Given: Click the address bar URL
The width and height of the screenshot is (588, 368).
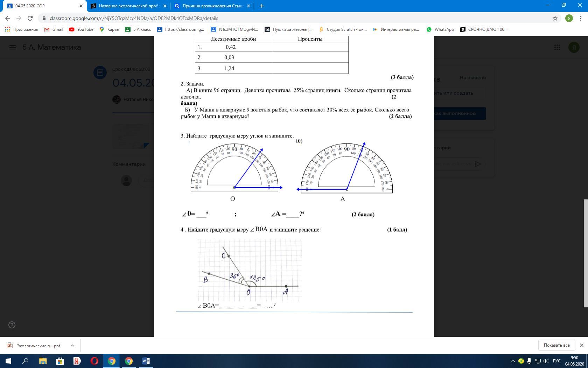Looking at the screenshot, I should point(134,18).
